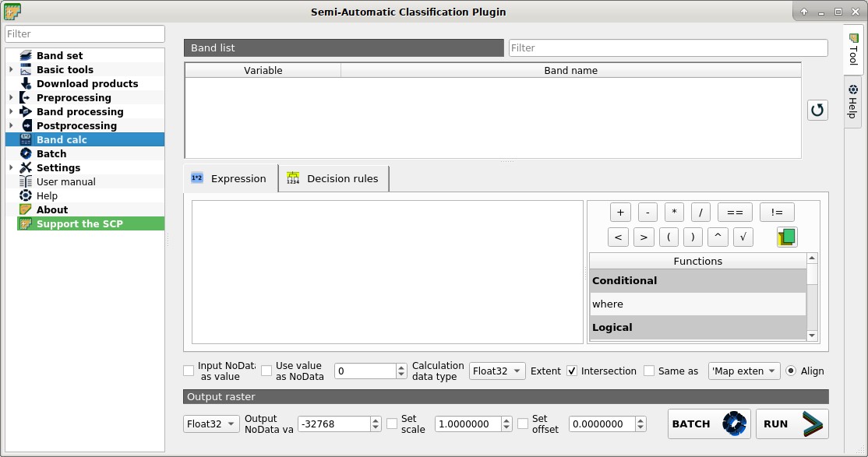Open the Download products tool
Viewport: 868px width, 457px height.
pyautogui.click(x=87, y=83)
